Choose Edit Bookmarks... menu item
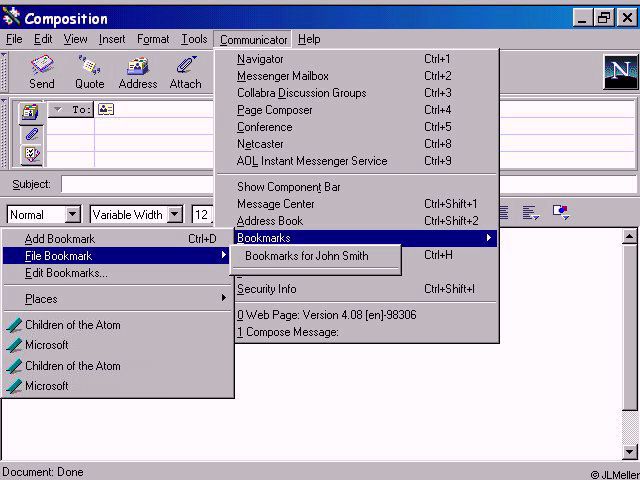640x480 pixels. pyautogui.click(x=118, y=273)
